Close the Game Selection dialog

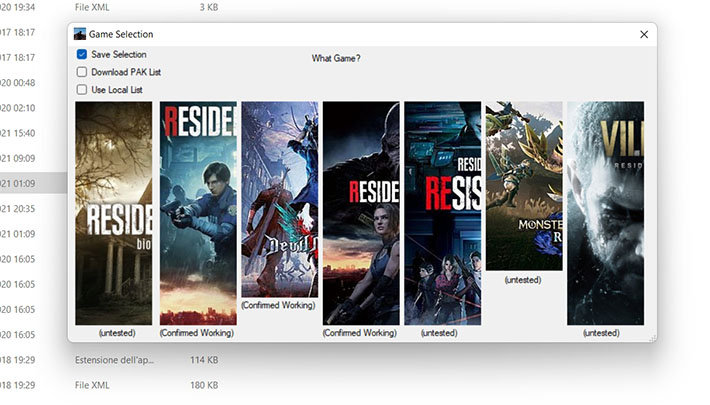644,34
